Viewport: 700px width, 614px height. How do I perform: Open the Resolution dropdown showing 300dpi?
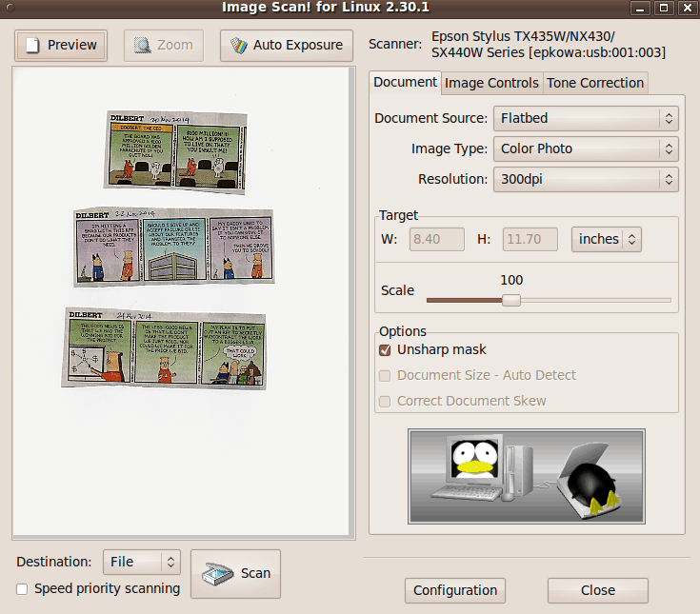click(x=586, y=179)
